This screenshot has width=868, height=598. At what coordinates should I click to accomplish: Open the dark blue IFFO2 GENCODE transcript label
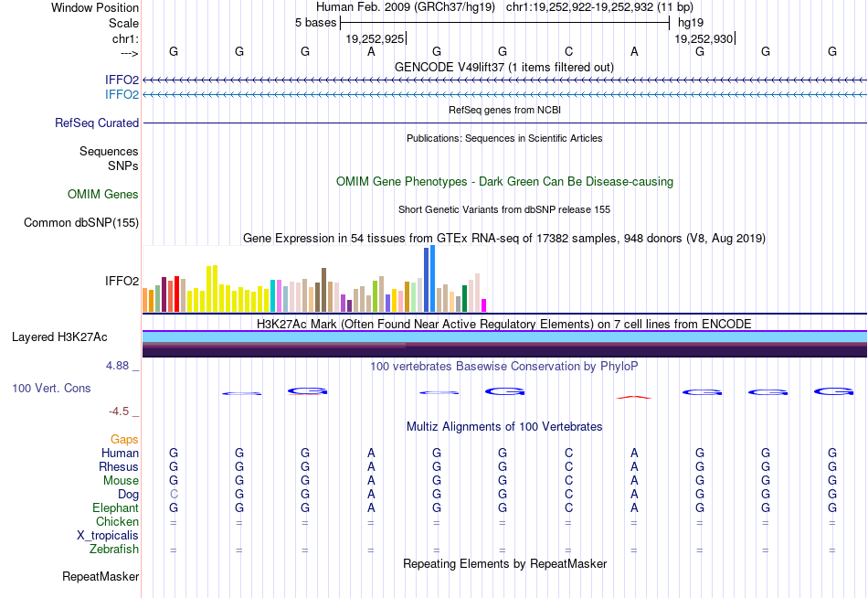tap(122, 80)
